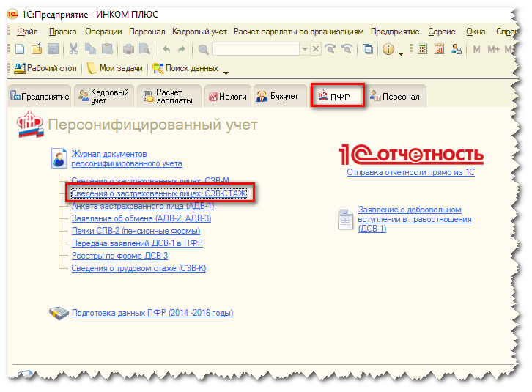
Task: Click into the toolbar search text field
Action: (256, 49)
